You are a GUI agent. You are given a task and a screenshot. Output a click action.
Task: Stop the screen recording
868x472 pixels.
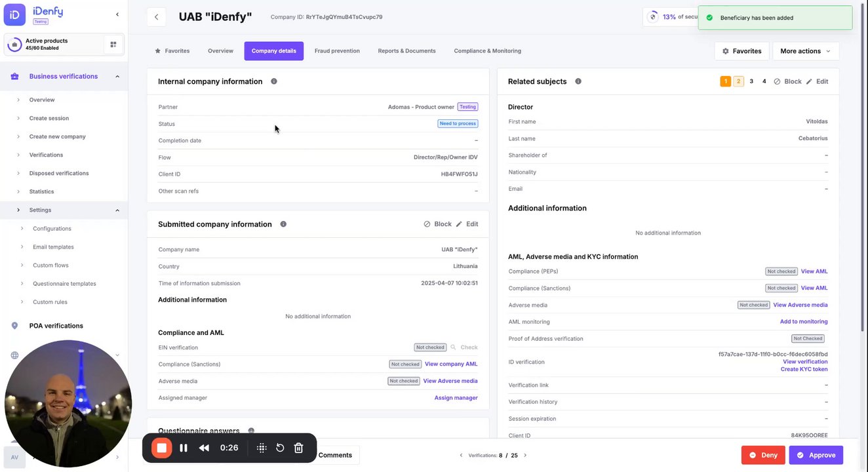coord(161,448)
